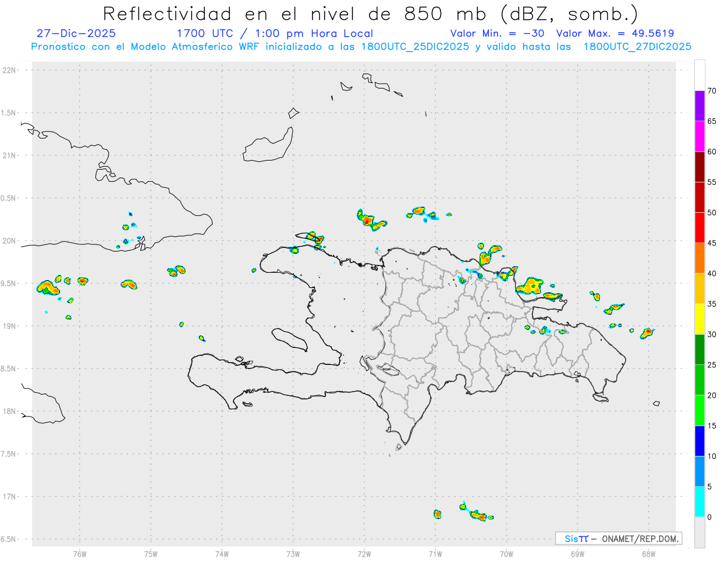
Task: Select the 'Valor Max. = 49.5619' text
Action: (x=615, y=33)
